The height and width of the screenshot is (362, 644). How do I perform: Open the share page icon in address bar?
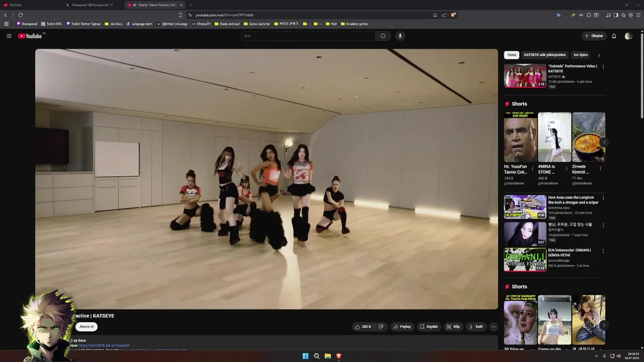[x=444, y=15]
